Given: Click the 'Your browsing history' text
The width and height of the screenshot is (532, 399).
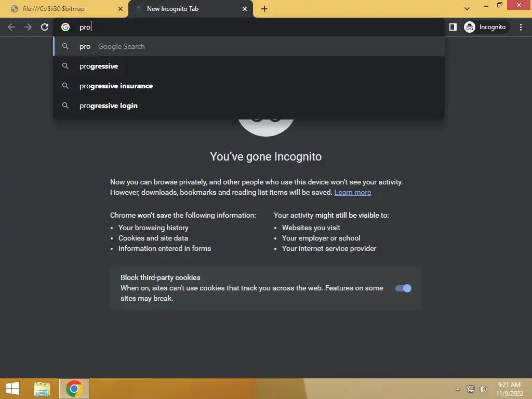Looking at the screenshot, I should [x=153, y=228].
